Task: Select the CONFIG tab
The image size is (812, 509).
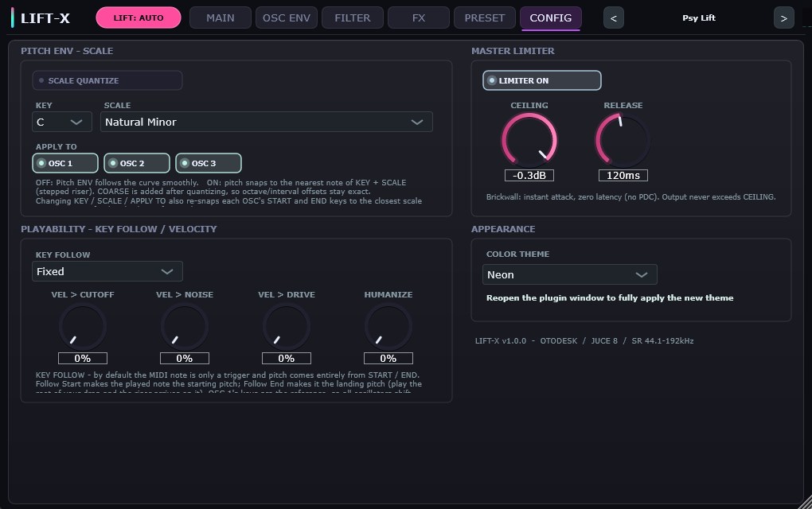Action: pos(550,18)
